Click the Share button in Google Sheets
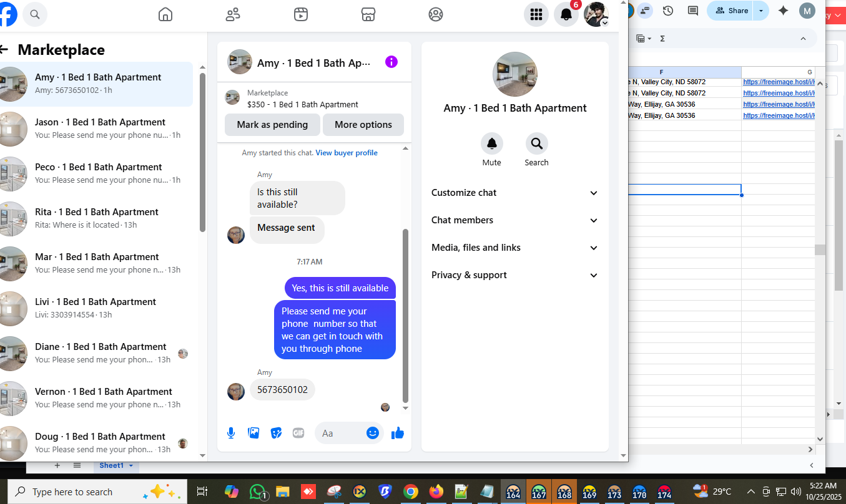This screenshot has height=504, width=846. [731, 11]
